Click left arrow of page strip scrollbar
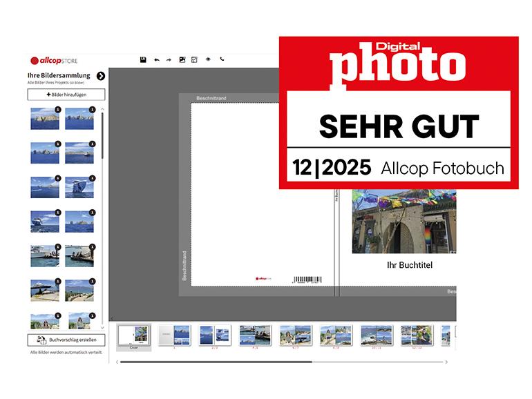The width and height of the screenshot is (532, 399). pos(117,362)
